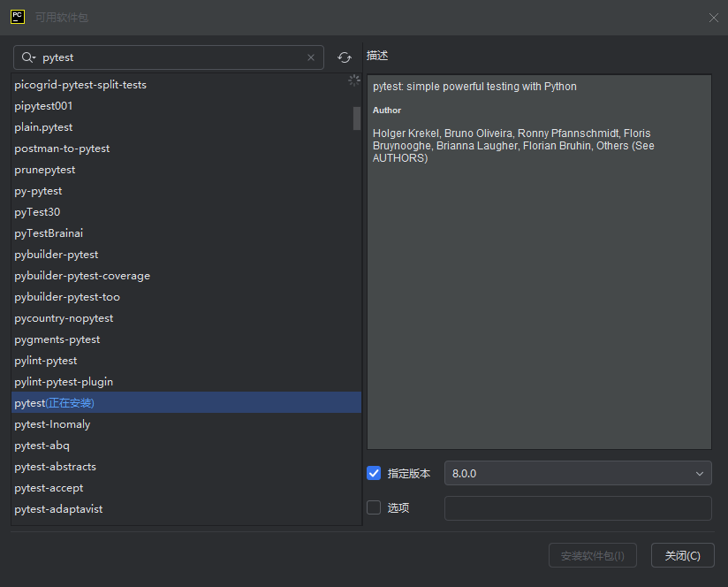728x587 pixels.
Task: Select the pytest (正在安装) row
Action: [186, 402]
